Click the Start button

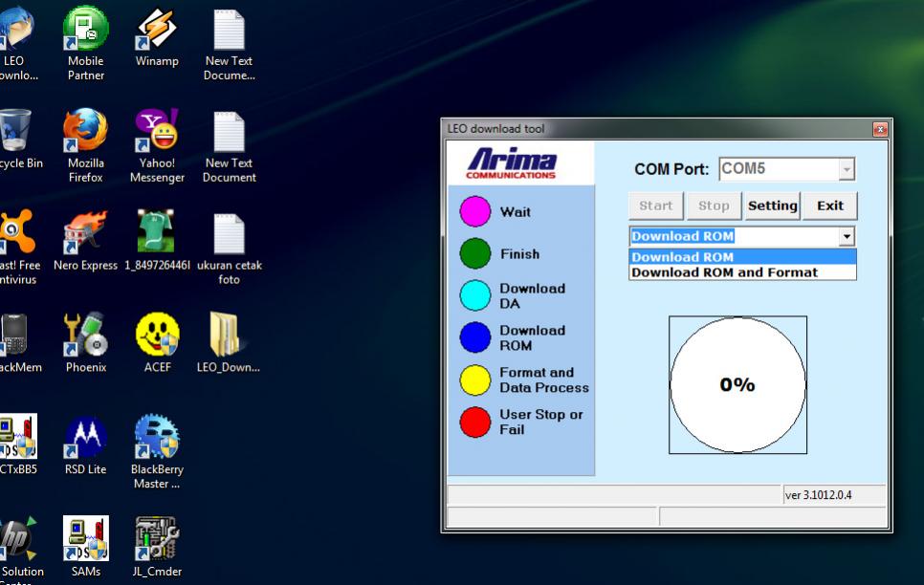[x=656, y=206]
